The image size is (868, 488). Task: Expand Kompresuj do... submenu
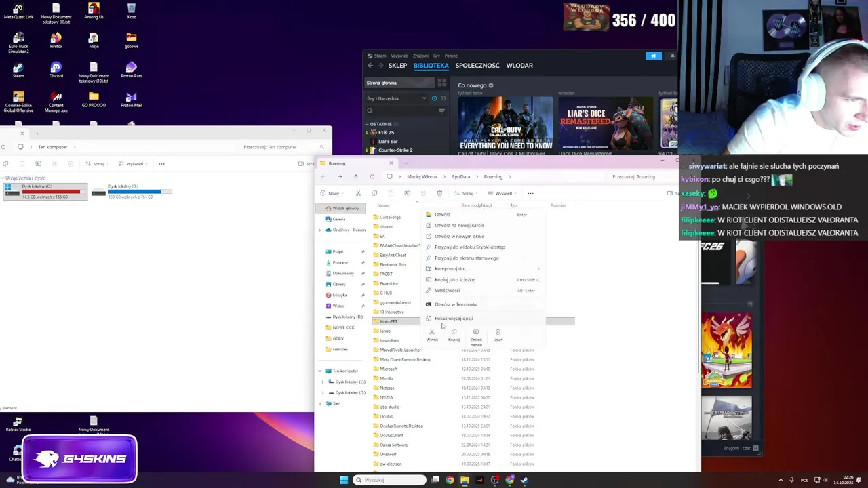[x=485, y=269]
